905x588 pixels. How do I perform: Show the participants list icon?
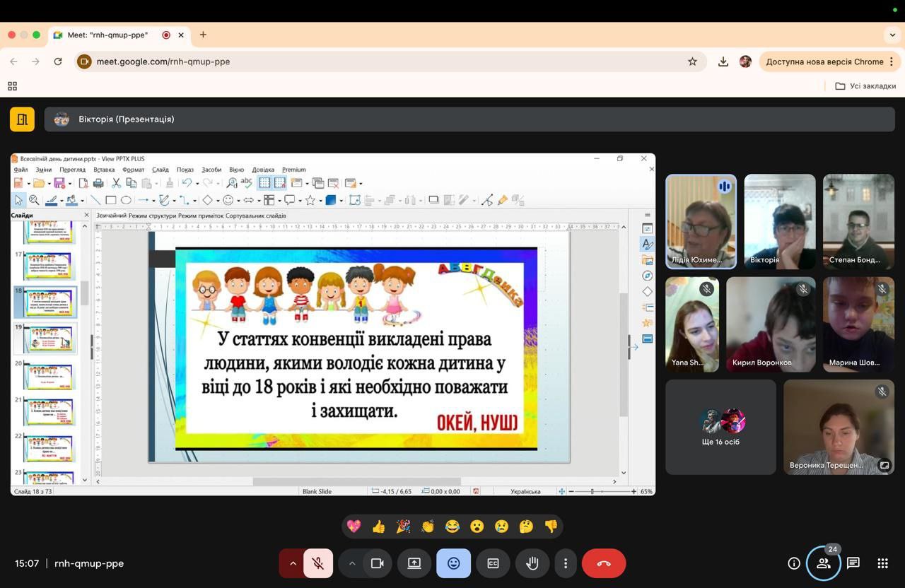pos(823,563)
